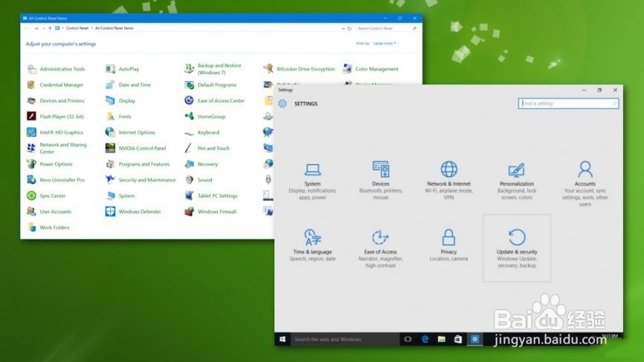Open Task View on the taskbar
This screenshot has height=362, width=644.
click(408, 339)
